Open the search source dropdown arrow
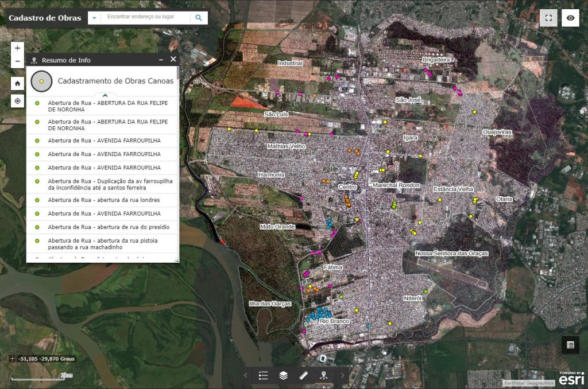The height and width of the screenshot is (389, 588). 94,18
